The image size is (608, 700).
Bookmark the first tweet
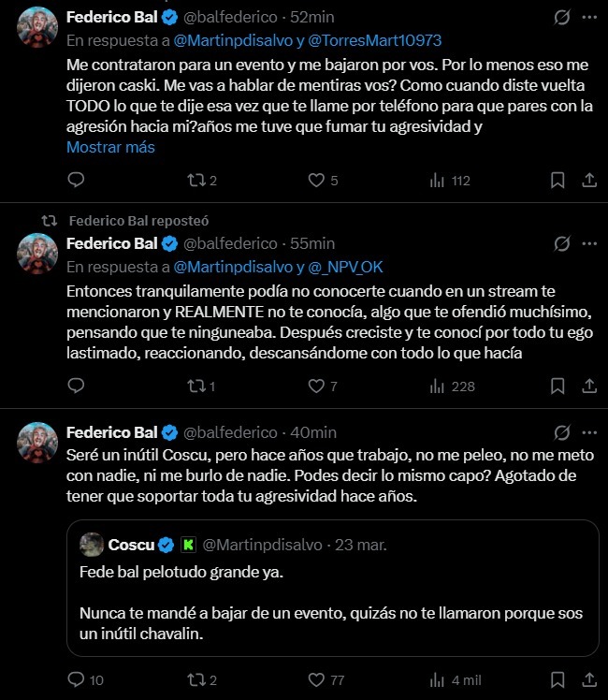click(557, 181)
